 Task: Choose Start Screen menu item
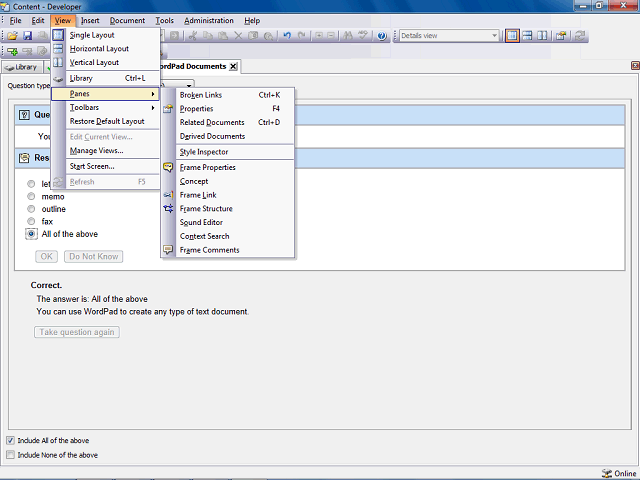(x=105, y=166)
